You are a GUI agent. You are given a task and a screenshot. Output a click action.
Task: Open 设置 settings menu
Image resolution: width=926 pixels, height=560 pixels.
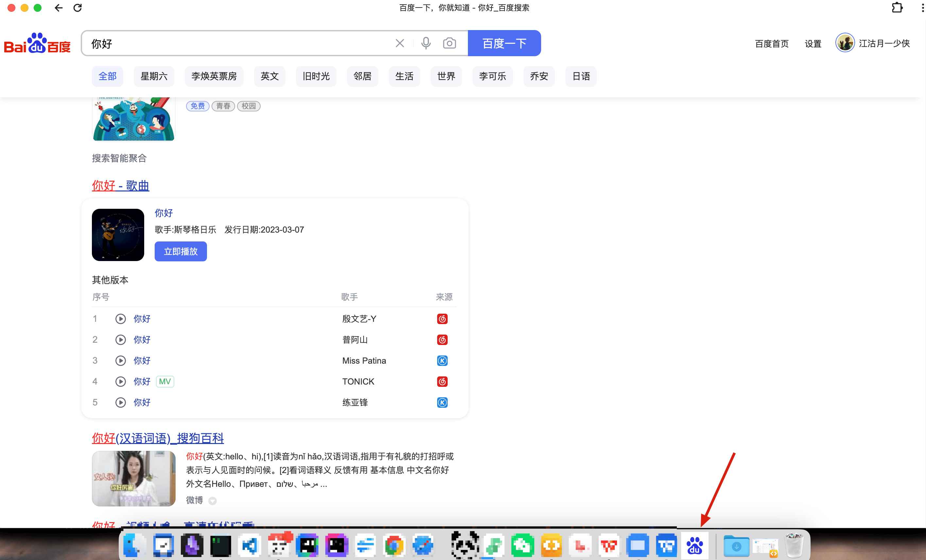(x=813, y=44)
